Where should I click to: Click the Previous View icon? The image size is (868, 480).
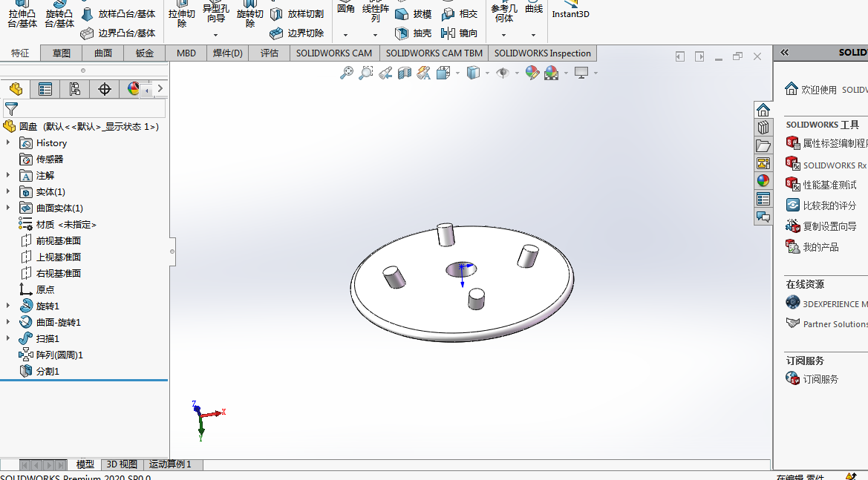pyautogui.click(x=386, y=73)
